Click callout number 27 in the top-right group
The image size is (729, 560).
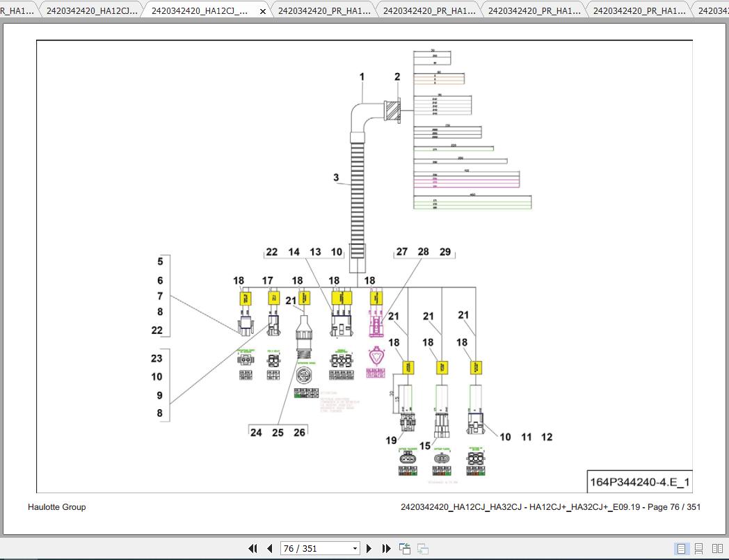[x=401, y=252]
